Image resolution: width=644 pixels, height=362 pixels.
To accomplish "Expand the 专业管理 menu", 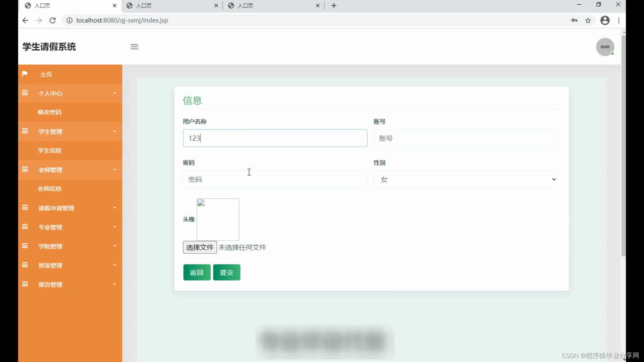I will (x=70, y=227).
